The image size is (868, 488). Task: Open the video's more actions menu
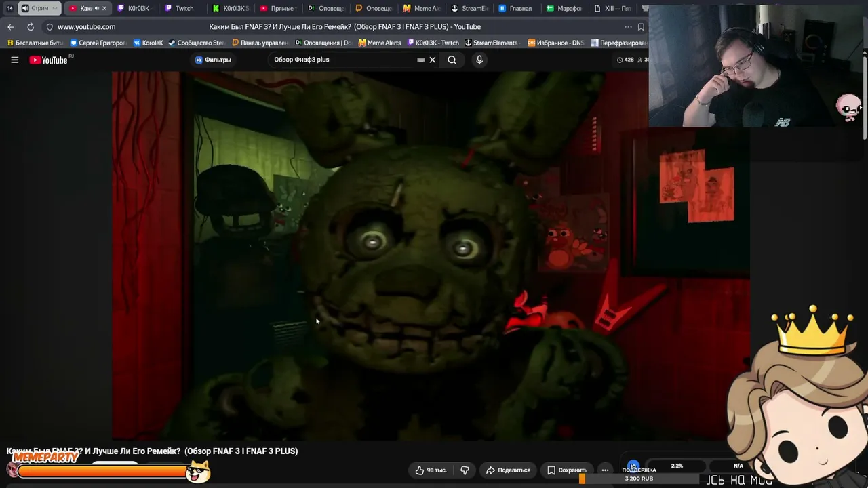[x=605, y=470]
